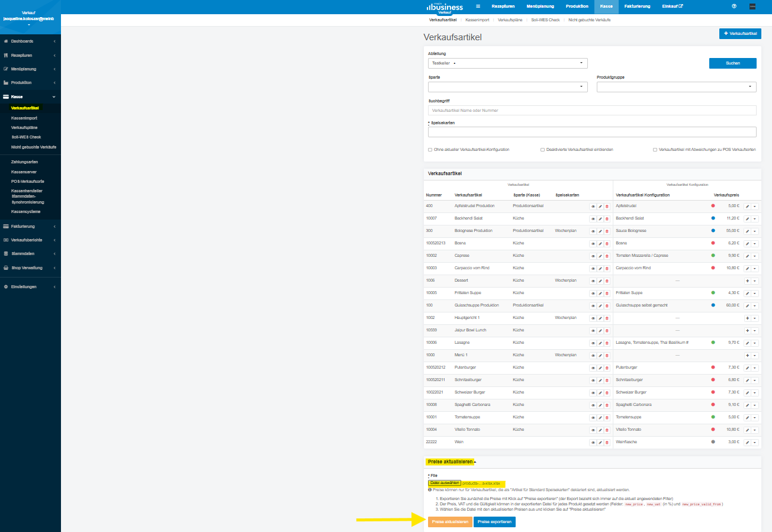This screenshot has height=532, width=772.
Task: Edit the Backhendl Salat sales article
Action: 600,218
